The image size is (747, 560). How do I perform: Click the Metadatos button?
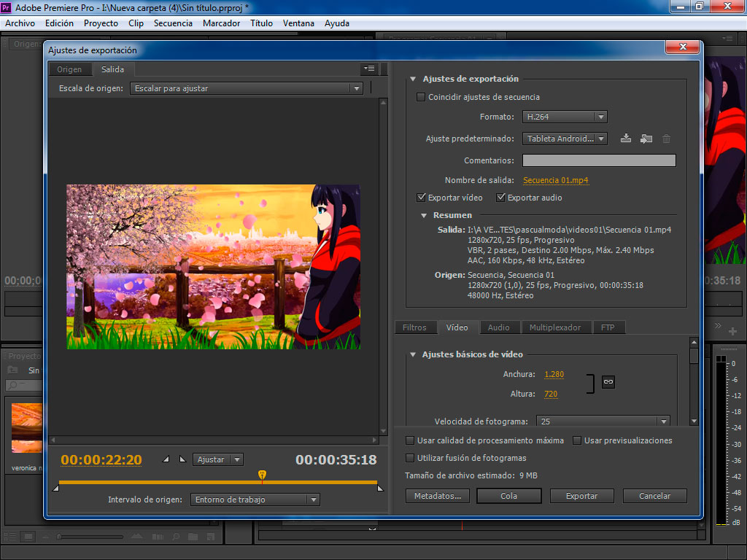click(438, 496)
